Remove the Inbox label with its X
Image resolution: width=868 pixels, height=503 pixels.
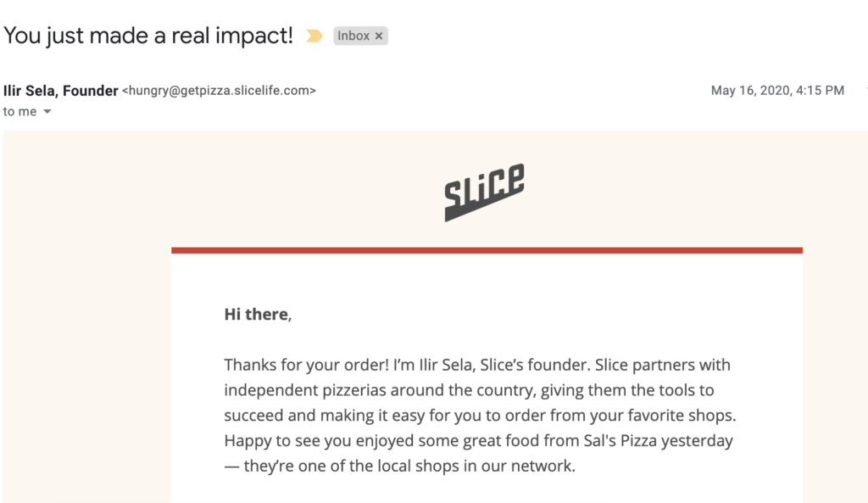379,36
